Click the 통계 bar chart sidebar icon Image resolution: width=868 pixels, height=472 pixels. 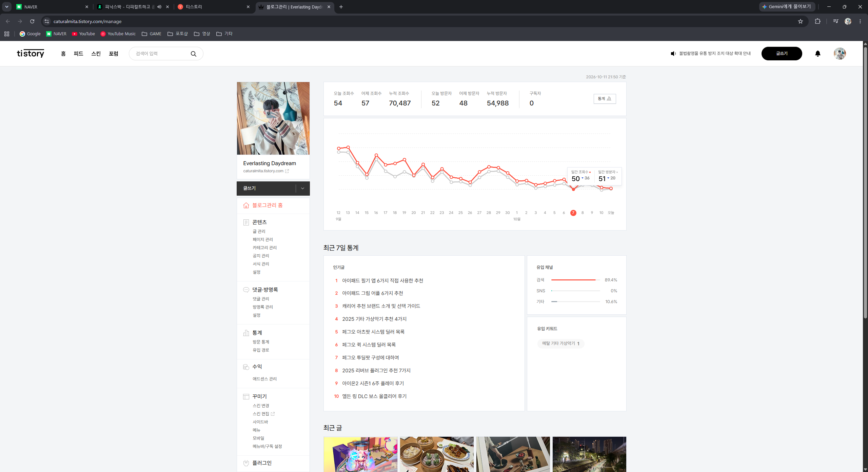246,333
